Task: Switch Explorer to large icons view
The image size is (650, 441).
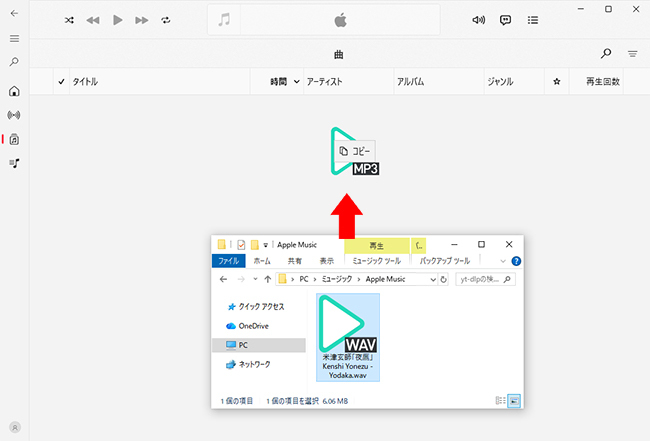Action: coord(514,400)
